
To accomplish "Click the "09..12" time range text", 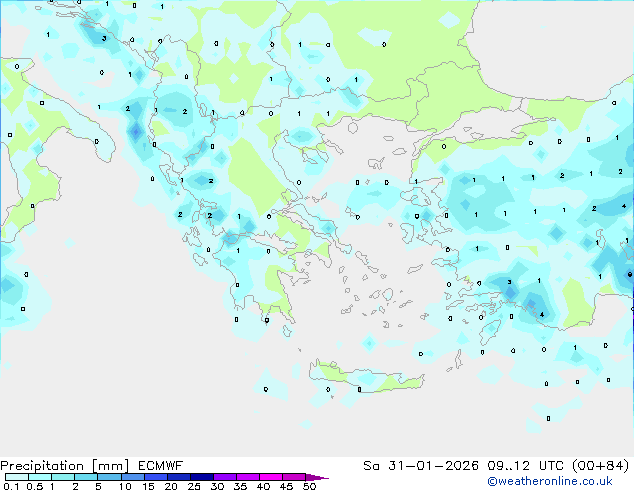I will tap(508, 466).
